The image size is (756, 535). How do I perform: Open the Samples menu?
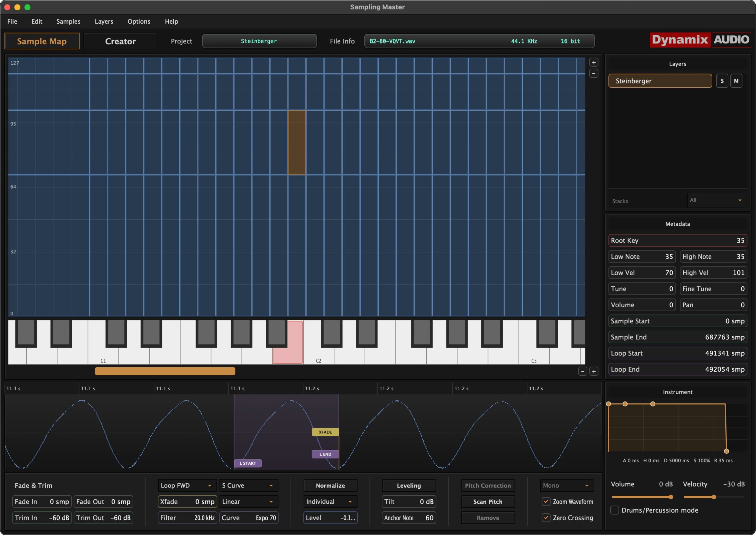tap(68, 22)
